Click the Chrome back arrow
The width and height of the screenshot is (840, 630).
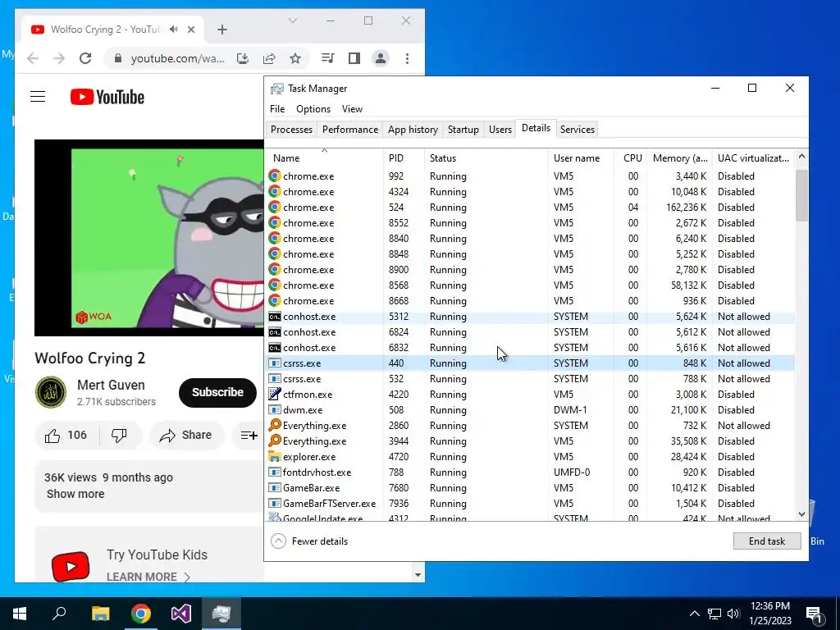point(33,58)
